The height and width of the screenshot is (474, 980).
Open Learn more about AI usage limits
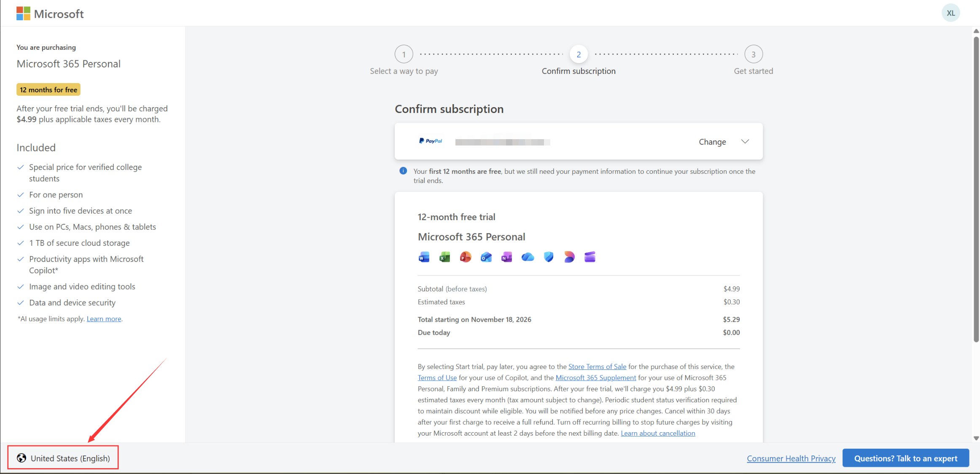(104, 319)
